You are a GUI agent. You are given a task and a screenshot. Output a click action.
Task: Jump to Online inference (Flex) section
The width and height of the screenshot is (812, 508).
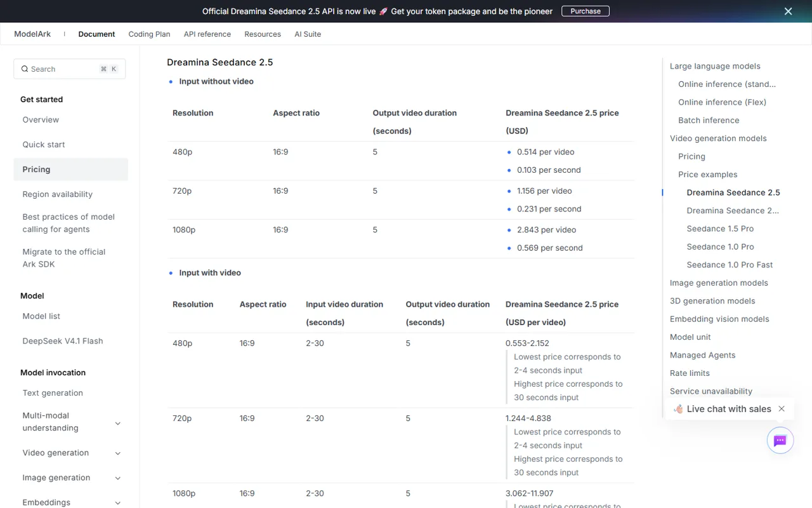[722, 102]
